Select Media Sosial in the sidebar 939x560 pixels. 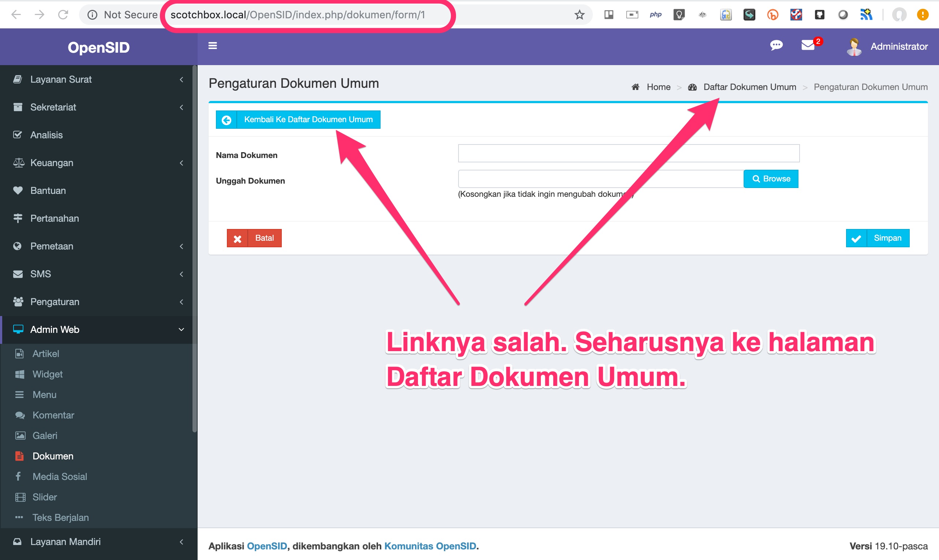[x=60, y=476]
